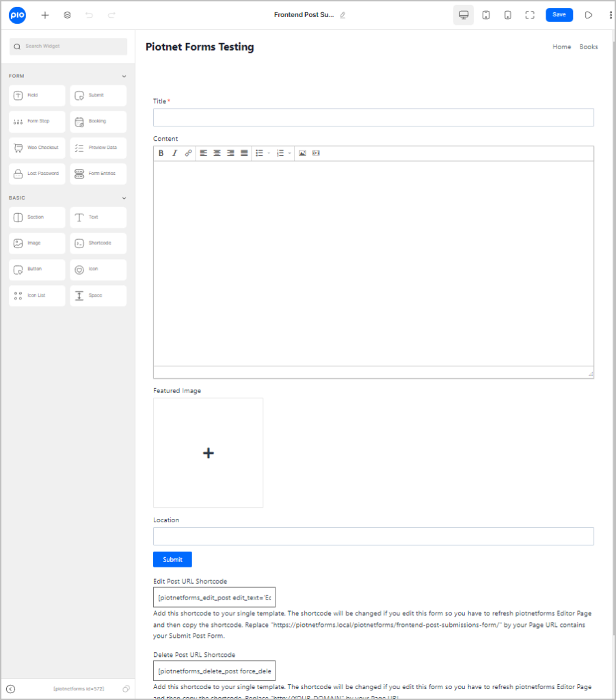The image size is (616, 700).
Task: Switch to tablet preview mode
Action: tap(486, 15)
